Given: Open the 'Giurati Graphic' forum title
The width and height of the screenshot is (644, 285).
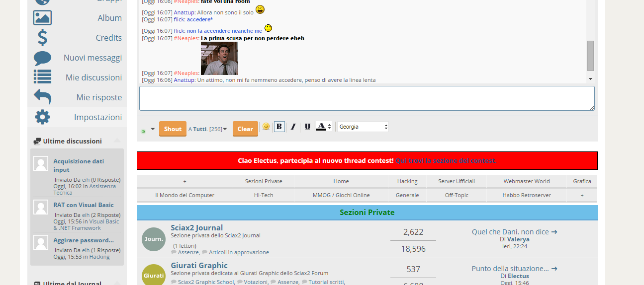Looking at the screenshot, I should [x=199, y=266].
